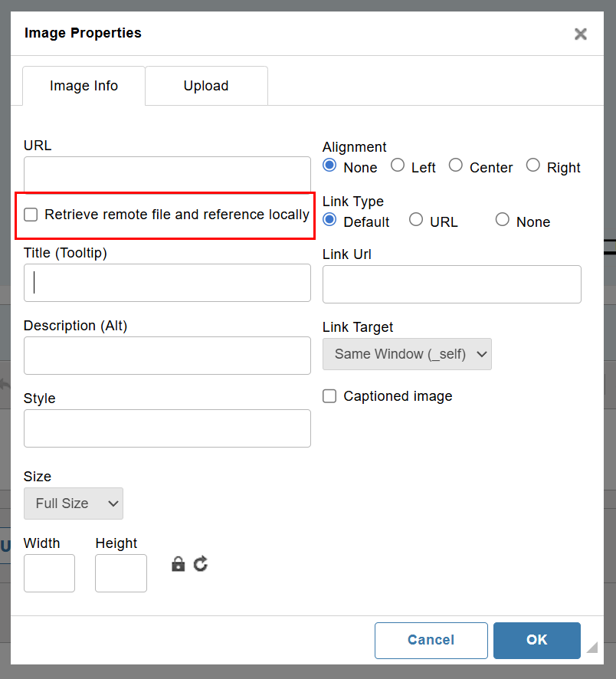Set Link Type to URL
The width and height of the screenshot is (616, 679).
[x=416, y=219]
